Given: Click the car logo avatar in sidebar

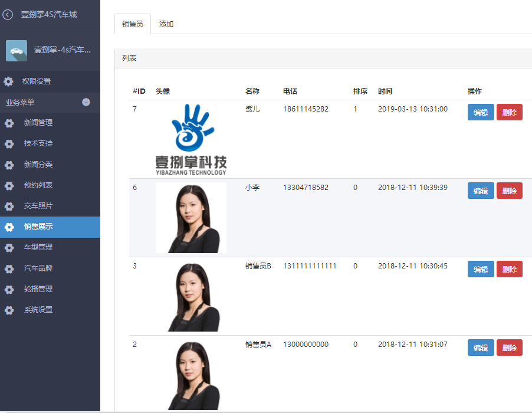Looking at the screenshot, I should coord(17,51).
